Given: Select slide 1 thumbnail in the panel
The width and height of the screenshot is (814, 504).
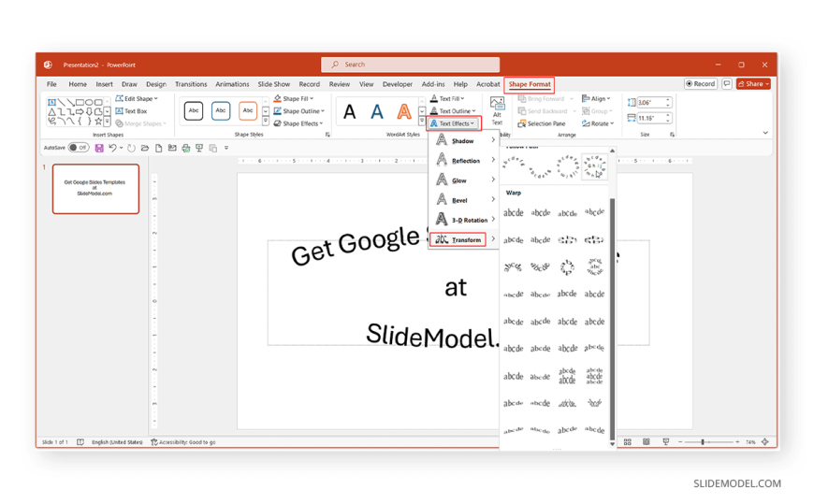Looking at the screenshot, I should point(95,189).
